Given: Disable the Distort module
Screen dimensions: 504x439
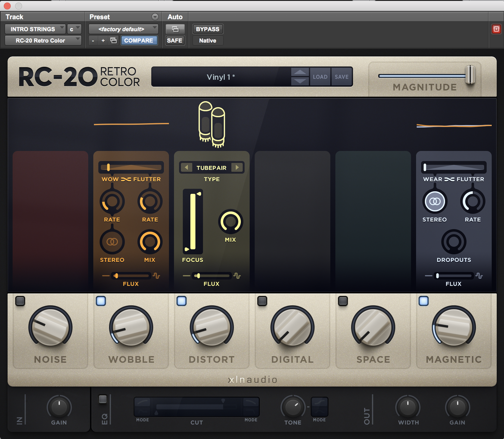Looking at the screenshot, I should pos(182,301).
